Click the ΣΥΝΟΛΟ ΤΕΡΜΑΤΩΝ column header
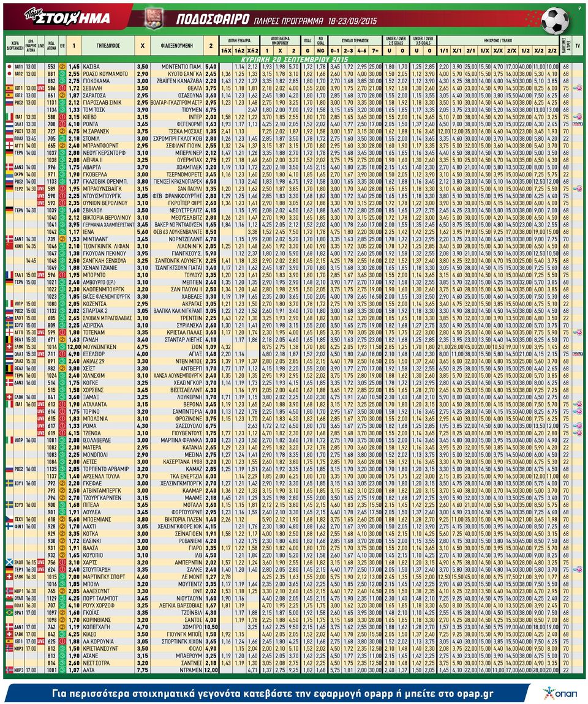 tap(355, 40)
